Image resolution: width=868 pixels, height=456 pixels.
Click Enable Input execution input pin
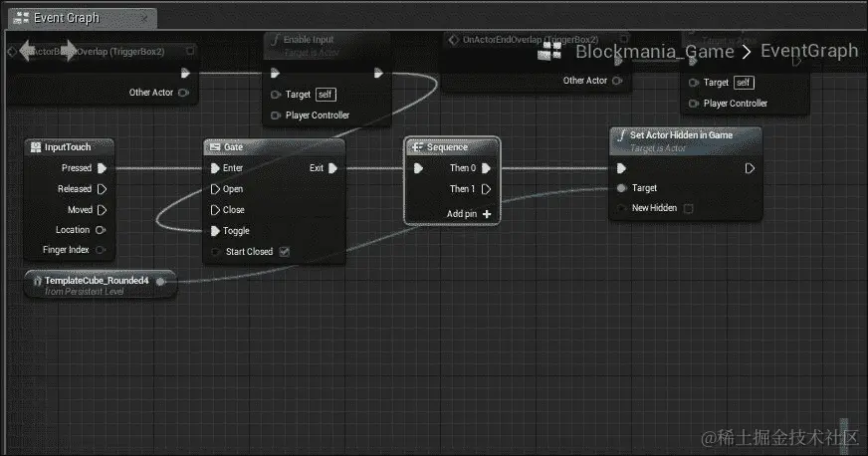(x=275, y=73)
